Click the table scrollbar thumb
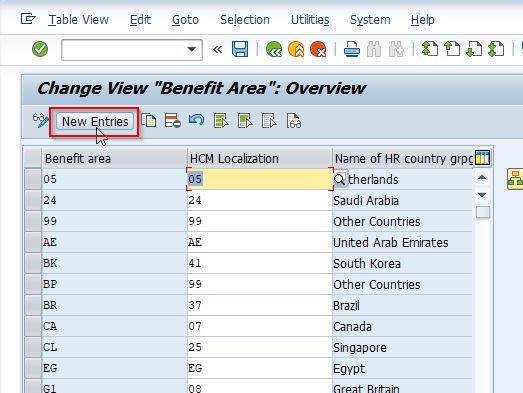Viewport: 523px width, 393px height. 483,212
